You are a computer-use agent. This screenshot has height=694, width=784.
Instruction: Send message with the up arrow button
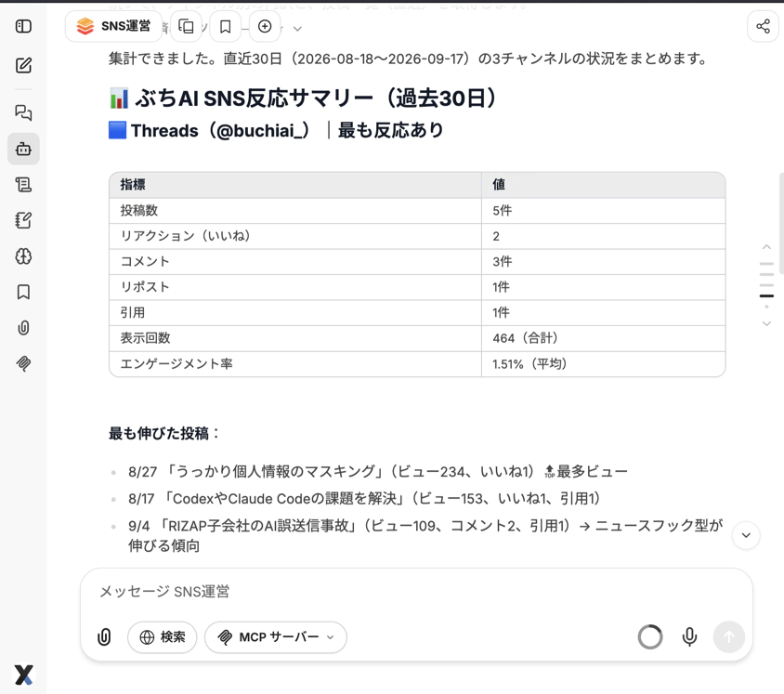click(x=729, y=637)
